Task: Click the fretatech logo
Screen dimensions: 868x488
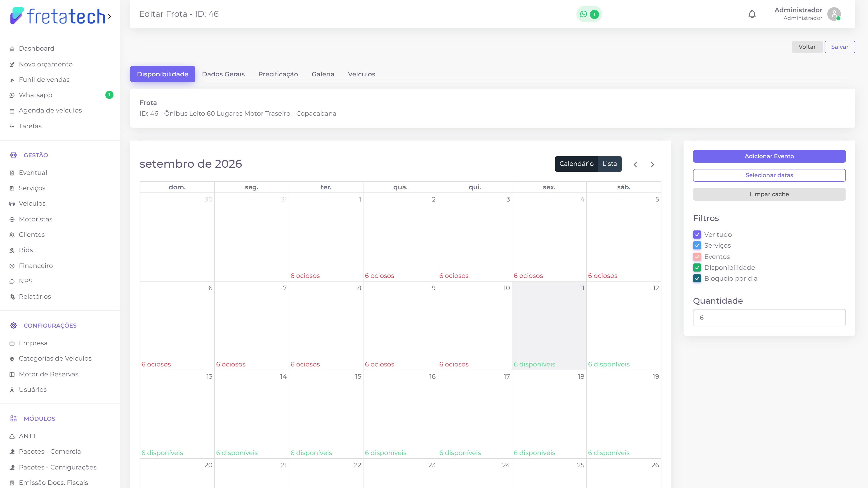Action: (58, 16)
